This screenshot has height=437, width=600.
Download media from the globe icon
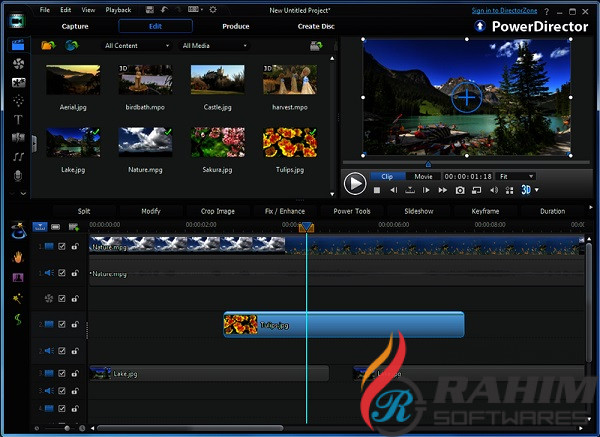click(x=72, y=46)
